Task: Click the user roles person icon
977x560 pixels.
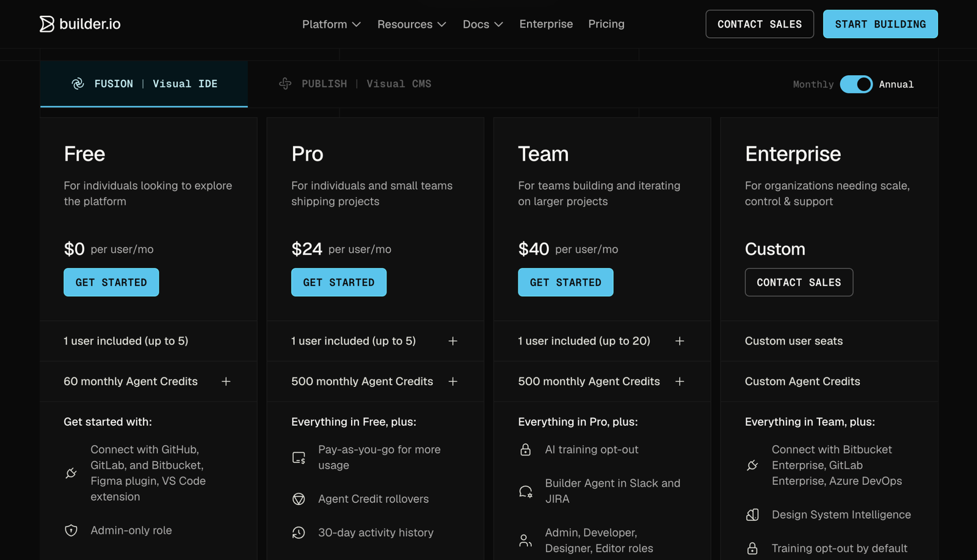Action: pos(525,540)
